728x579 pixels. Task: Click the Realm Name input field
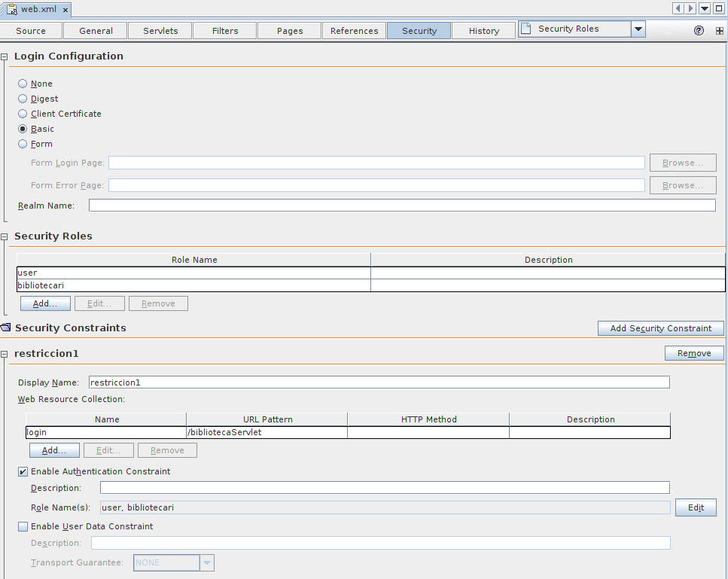coord(402,206)
